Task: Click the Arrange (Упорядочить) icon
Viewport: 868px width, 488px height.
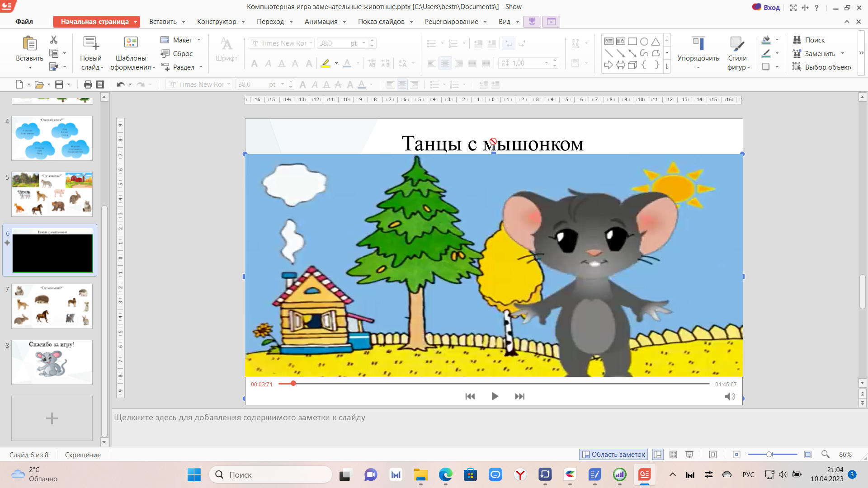Action: [698, 44]
